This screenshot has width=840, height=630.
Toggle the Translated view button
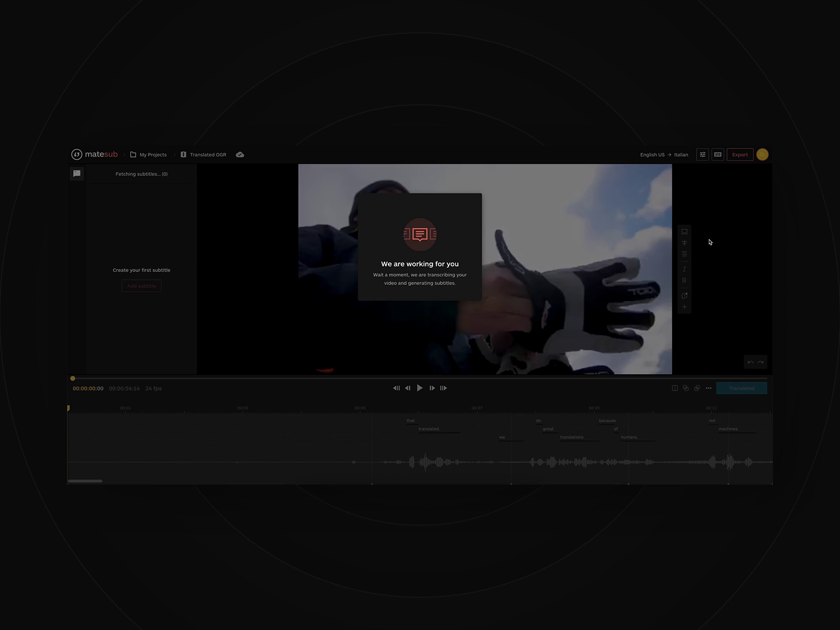pyautogui.click(x=741, y=388)
